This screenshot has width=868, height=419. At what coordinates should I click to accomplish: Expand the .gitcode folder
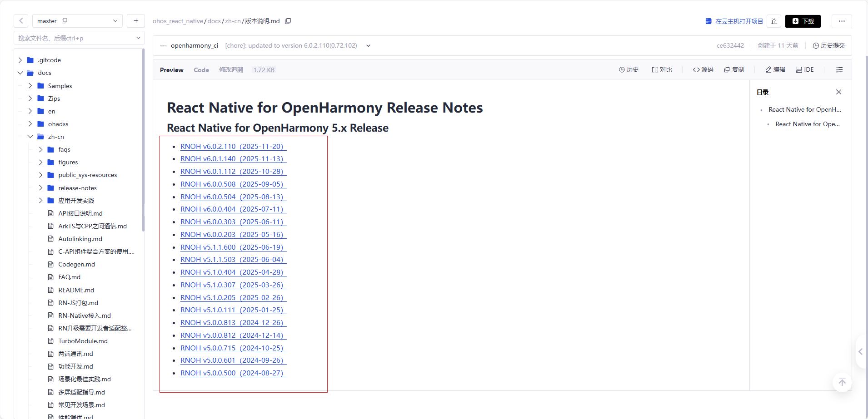point(20,60)
